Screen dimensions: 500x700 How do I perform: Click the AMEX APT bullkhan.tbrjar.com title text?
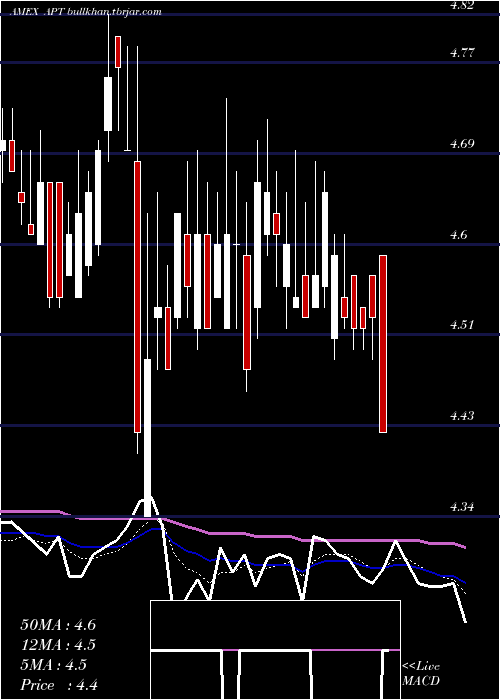point(85,12)
